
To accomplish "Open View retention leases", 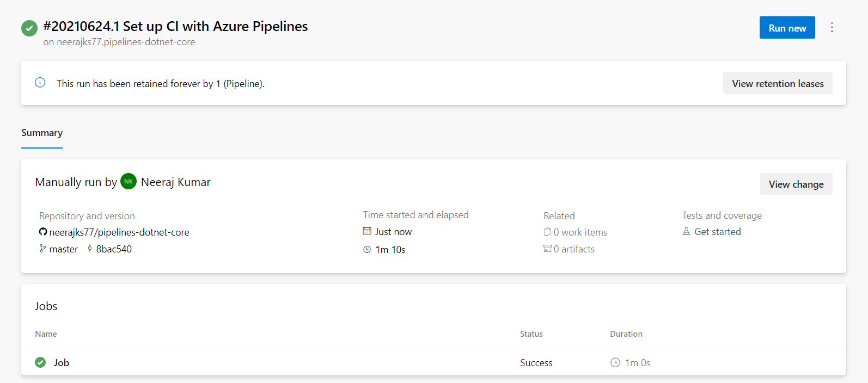I will [778, 83].
